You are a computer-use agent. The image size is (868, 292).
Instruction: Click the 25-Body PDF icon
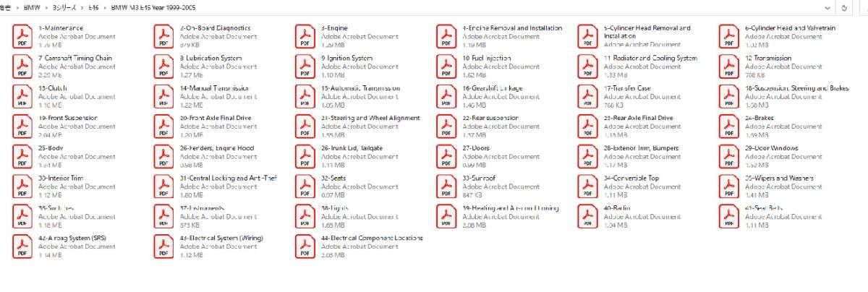tap(21, 156)
